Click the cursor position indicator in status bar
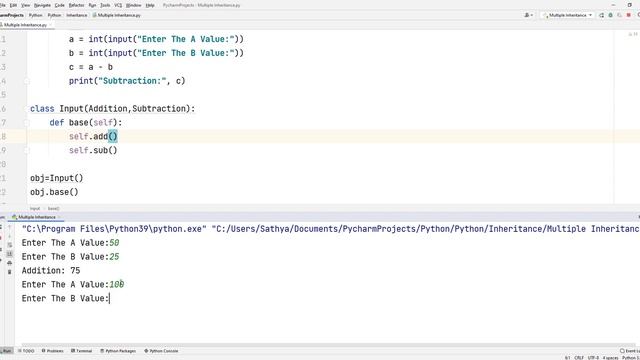640x360 pixels. point(567,358)
